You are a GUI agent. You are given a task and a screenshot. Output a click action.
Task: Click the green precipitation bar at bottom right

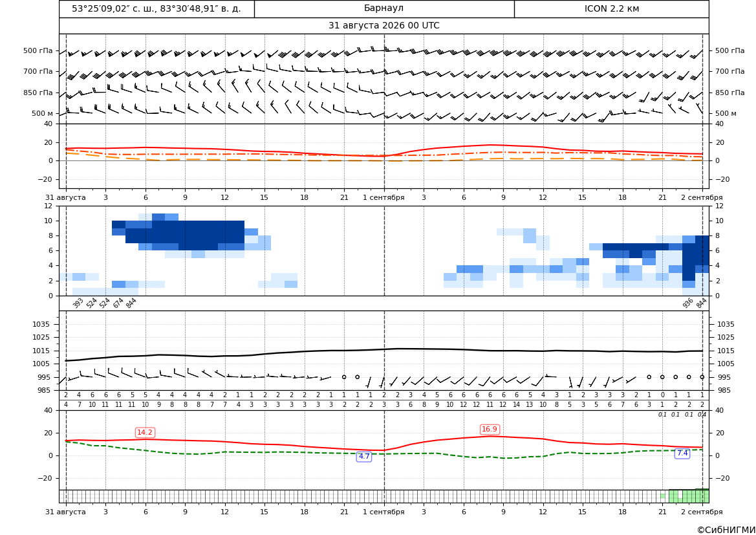pos(689,496)
